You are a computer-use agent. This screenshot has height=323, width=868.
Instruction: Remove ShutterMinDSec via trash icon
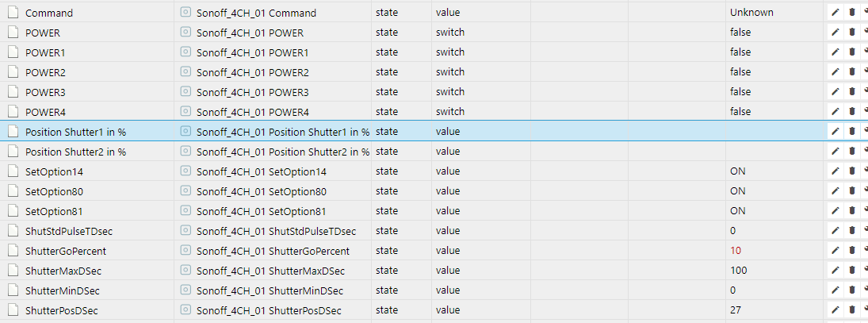pos(852,290)
